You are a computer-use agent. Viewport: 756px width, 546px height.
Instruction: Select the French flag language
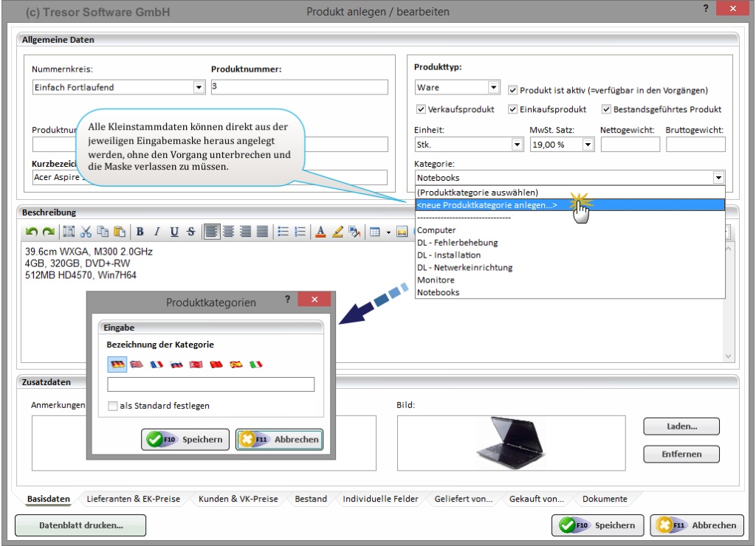click(x=157, y=364)
